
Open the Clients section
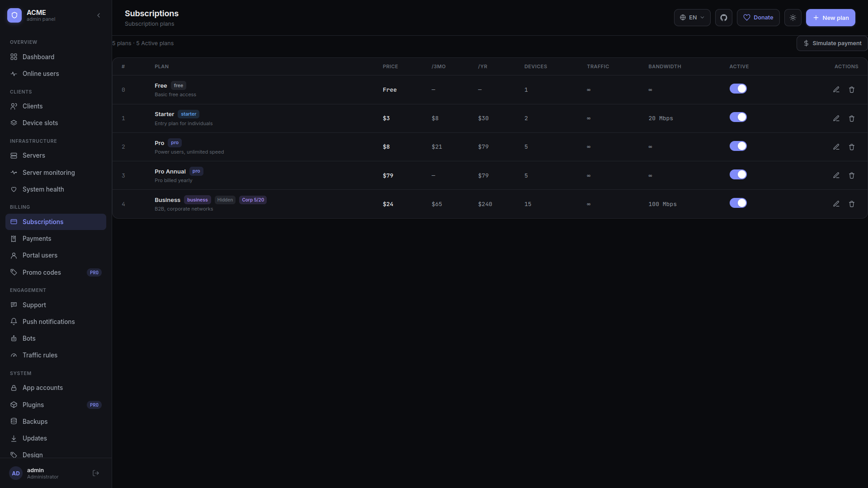[x=56, y=106]
